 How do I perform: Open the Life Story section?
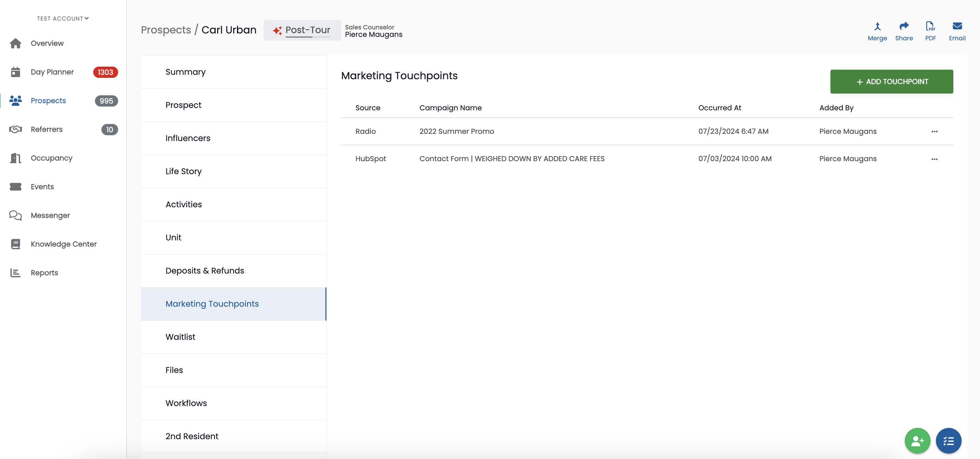[x=234, y=171]
